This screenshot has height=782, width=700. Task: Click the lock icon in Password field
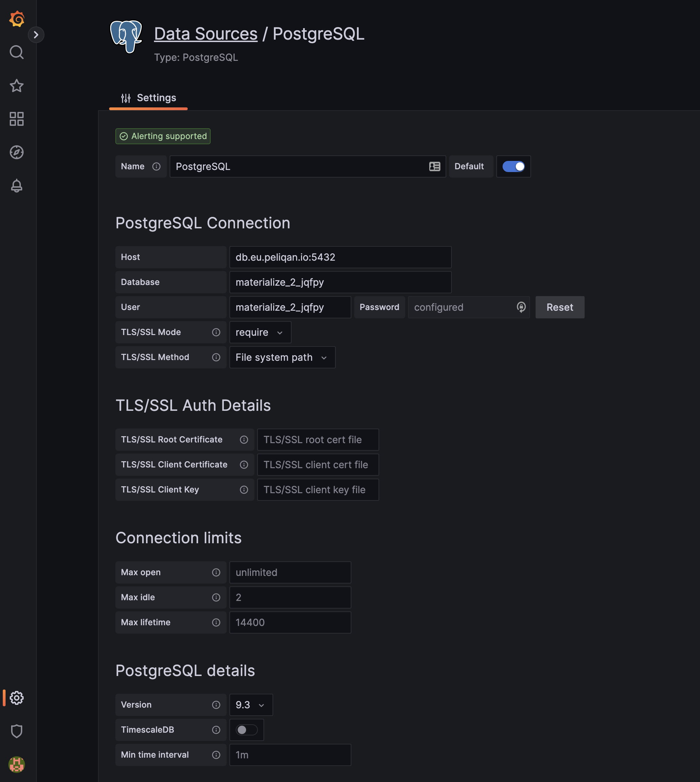coord(521,307)
